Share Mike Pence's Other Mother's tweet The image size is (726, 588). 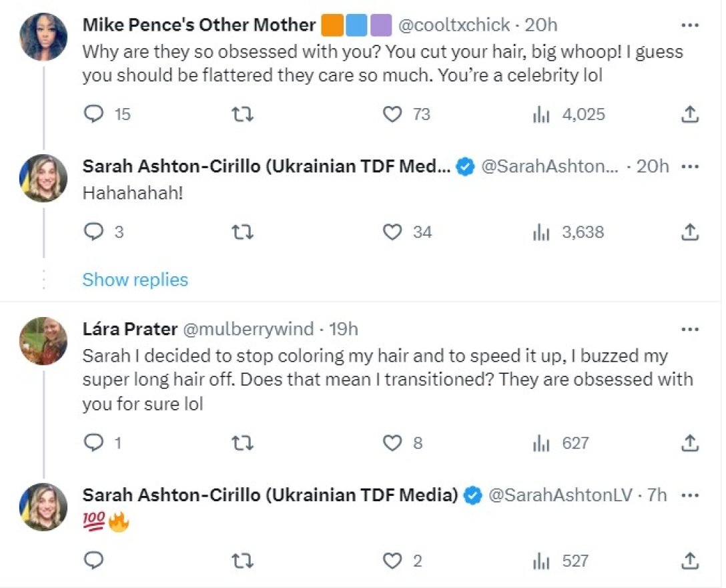tap(690, 114)
